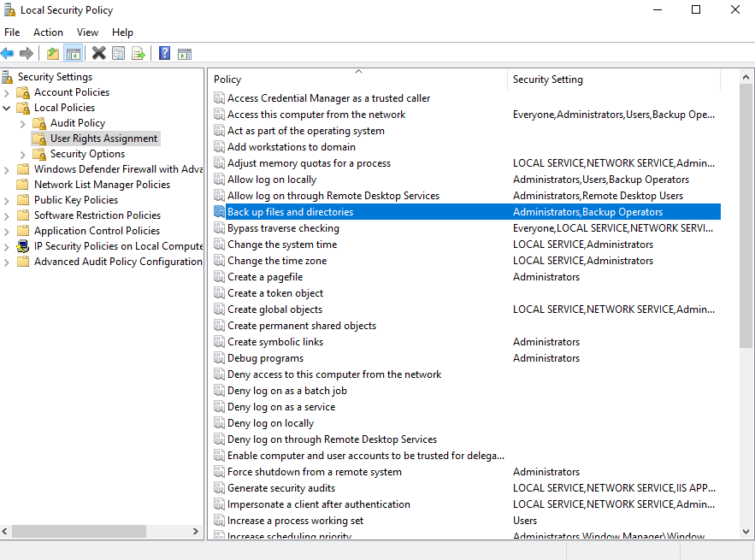Open the View menu
The height and width of the screenshot is (560, 755).
click(87, 32)
